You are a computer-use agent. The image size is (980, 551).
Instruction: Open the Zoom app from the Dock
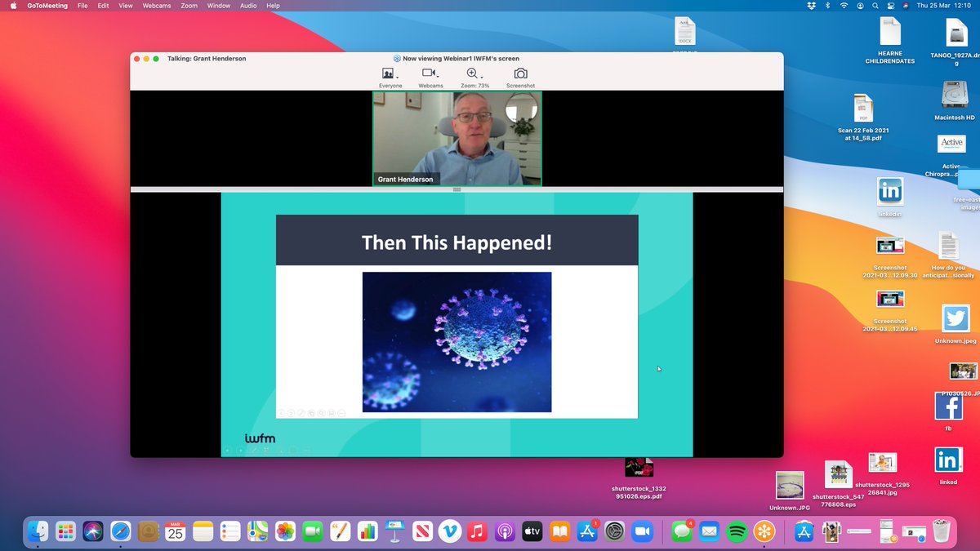coord(642,531)
